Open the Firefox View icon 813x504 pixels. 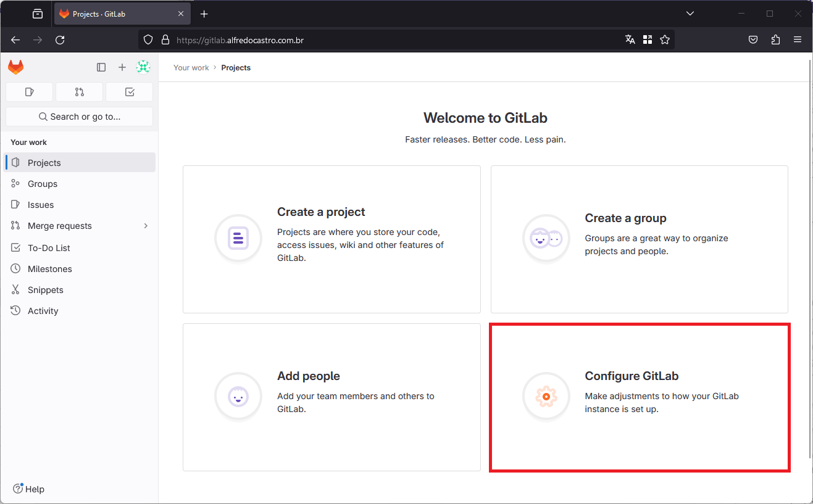pos(38,14)
